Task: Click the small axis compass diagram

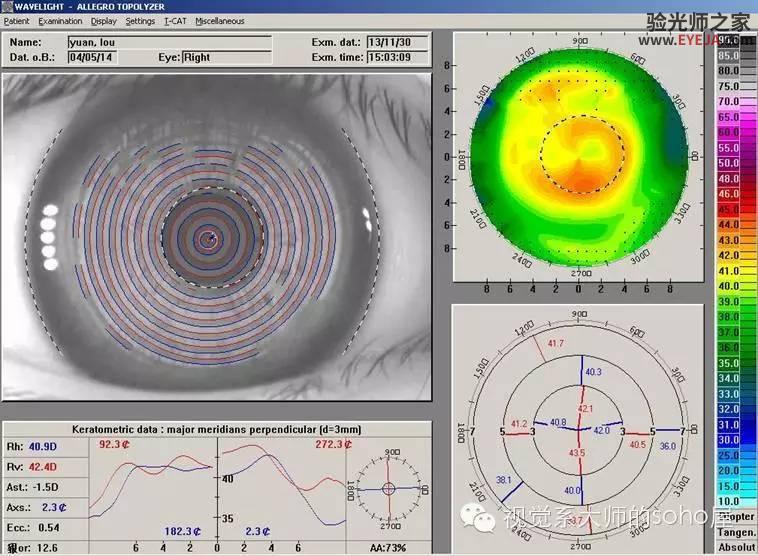Action: tap(389, 489)
